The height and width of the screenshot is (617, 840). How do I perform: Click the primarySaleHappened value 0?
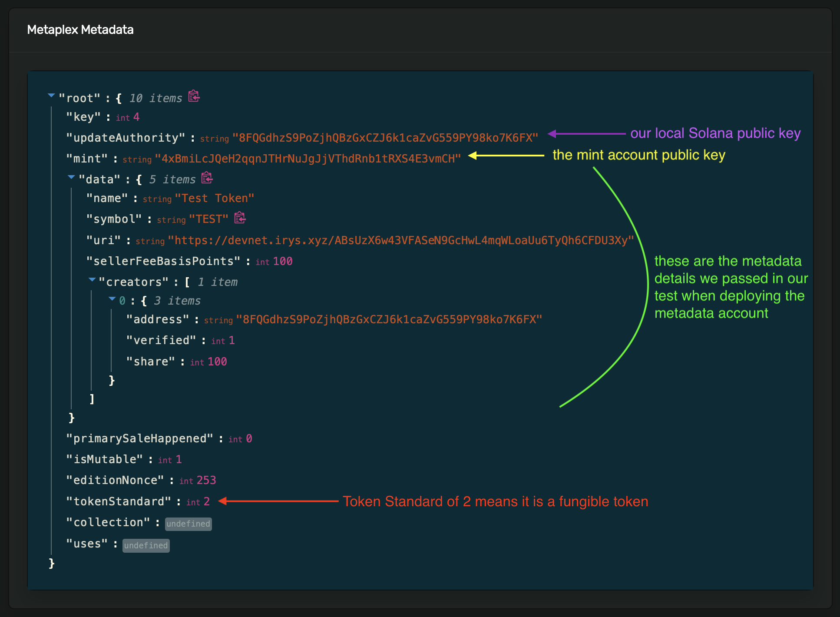[248, 438]
